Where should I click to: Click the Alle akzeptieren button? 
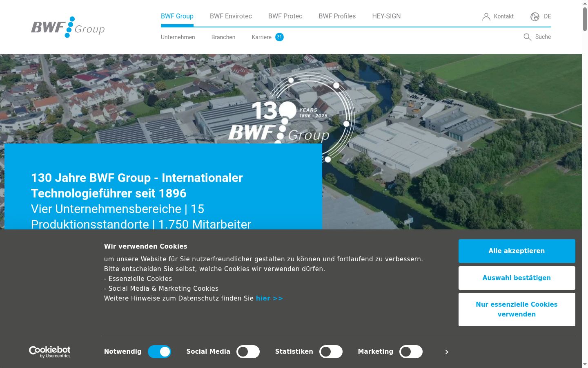(x=517, y=251)
